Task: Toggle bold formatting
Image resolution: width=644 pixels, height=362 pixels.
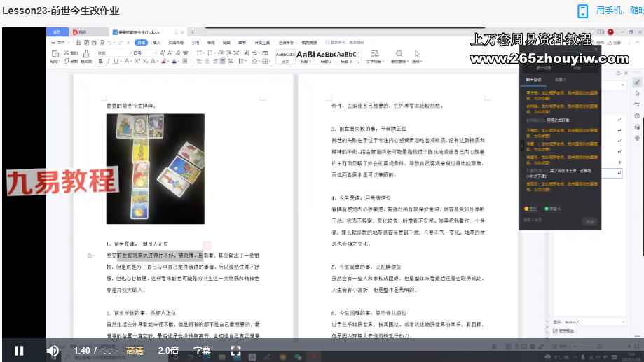Action: tap(101, 61)
